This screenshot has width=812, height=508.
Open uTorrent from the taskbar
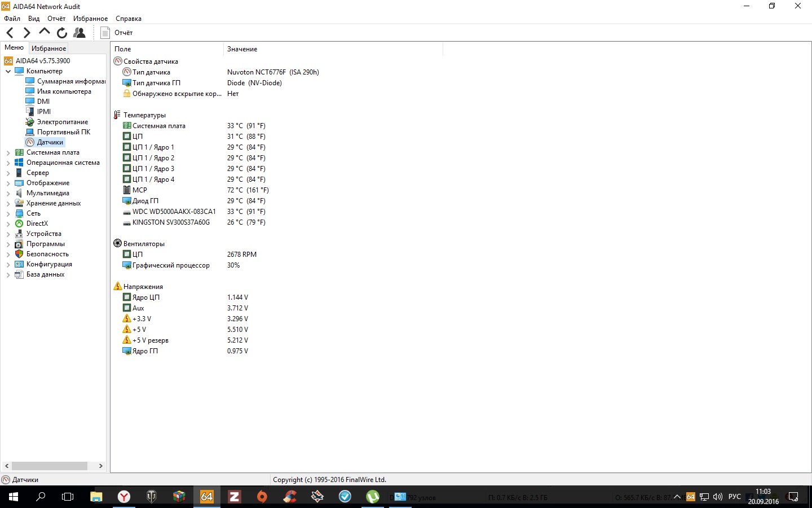(372, 497)
